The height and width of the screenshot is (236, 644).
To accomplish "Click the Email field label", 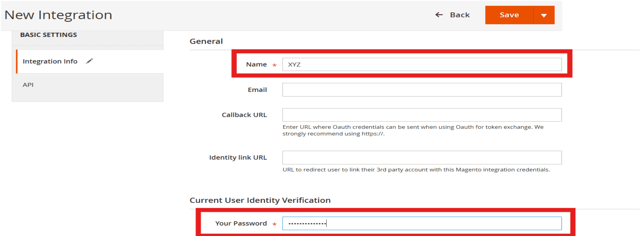I will 257,90.
